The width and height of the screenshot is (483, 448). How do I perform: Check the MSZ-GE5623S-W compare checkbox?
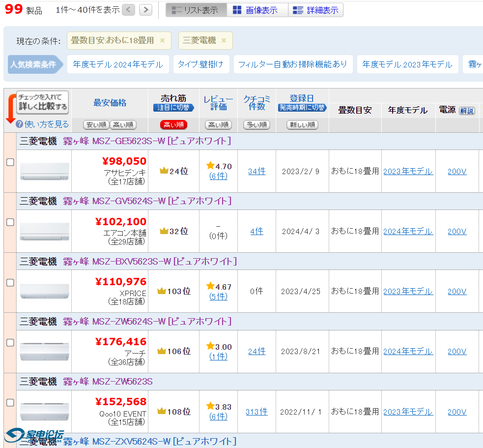(10, 162)
